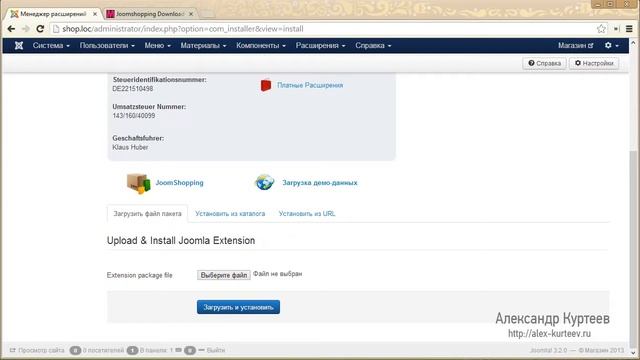Open the JoomShopping link

pyautogui.click(x=179, y=182)
